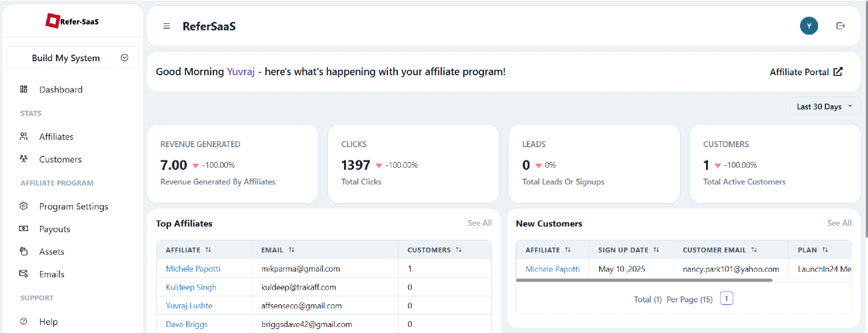Sort Top Affiliates by AFFILIATE column icon
The width and height of the screenshot is (868, 333).
click(208, 250)
